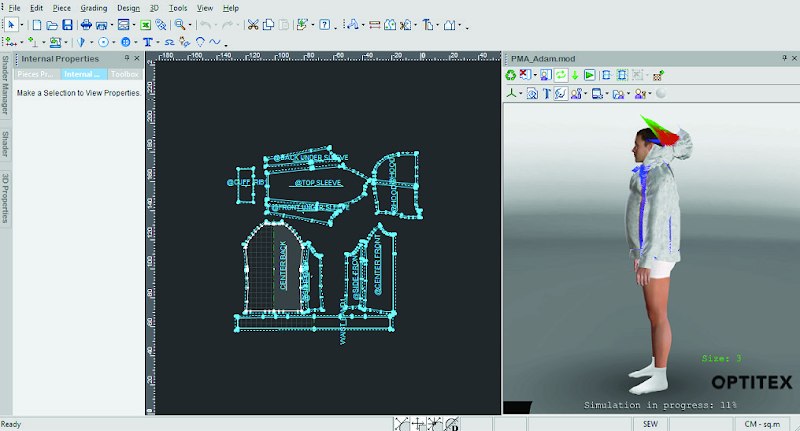Toggle the first snap icon in status bar
The width and height of the screenshot is (800, 431).
(401, 424)
